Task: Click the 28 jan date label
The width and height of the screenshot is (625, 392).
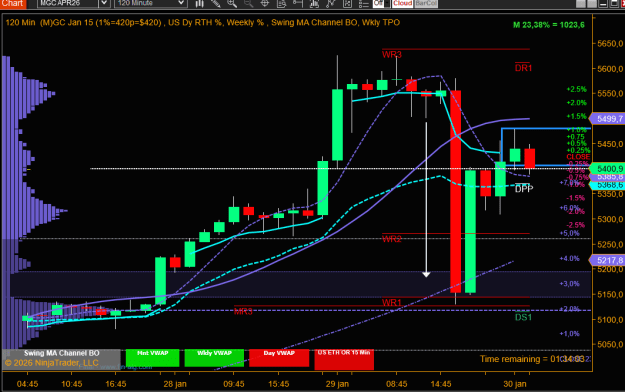Action: click(x=175, y=384)
